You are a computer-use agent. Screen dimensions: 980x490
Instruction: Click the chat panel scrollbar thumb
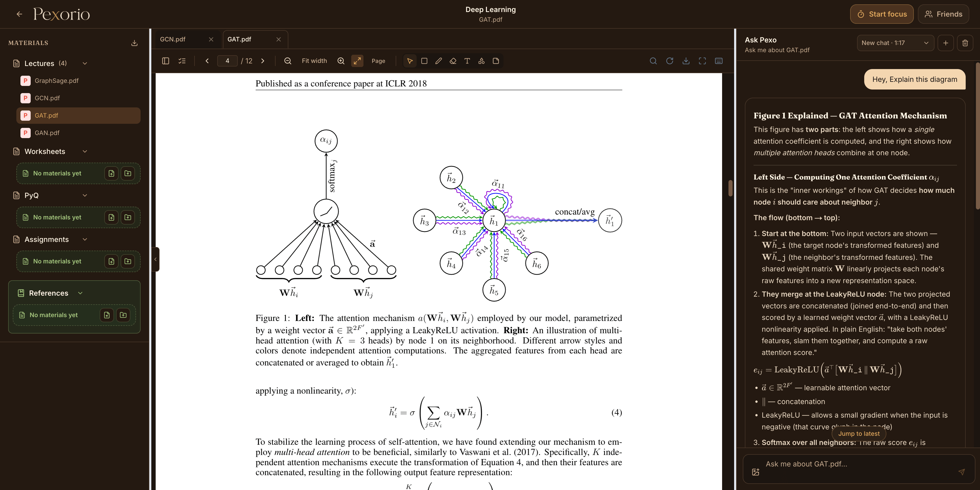pyautogui.click(x=977, y=135)
